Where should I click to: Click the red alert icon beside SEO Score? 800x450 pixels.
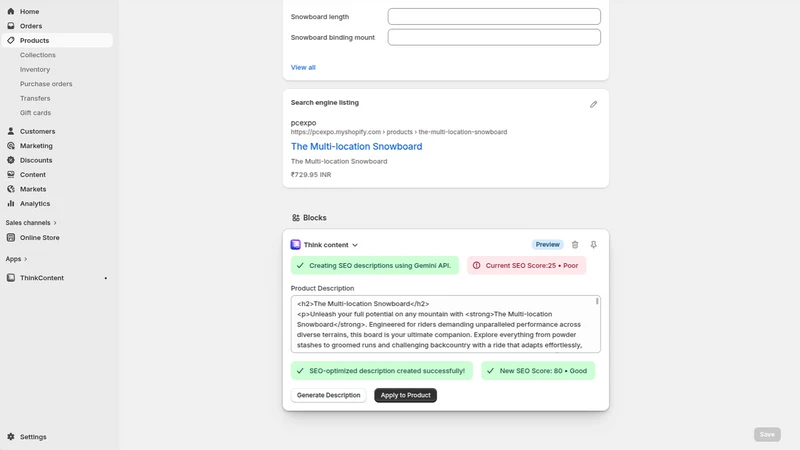[x=477, y=265]
